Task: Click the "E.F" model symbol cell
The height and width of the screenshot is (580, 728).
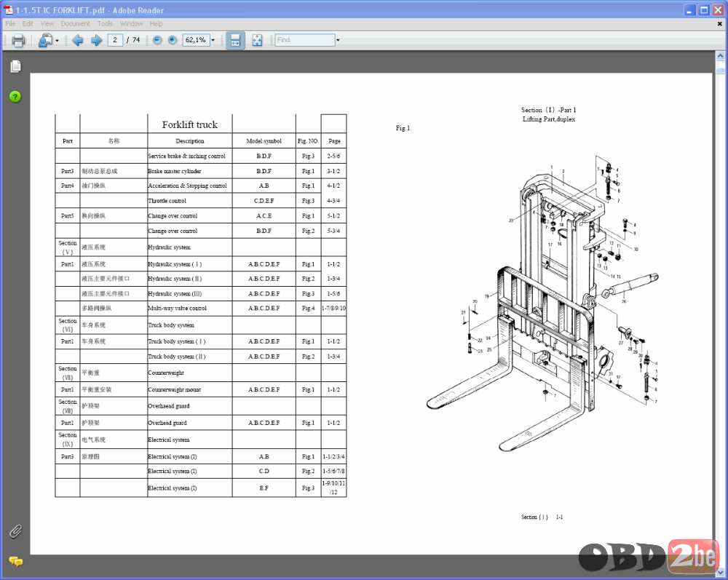Action: (x=264, y=488)
